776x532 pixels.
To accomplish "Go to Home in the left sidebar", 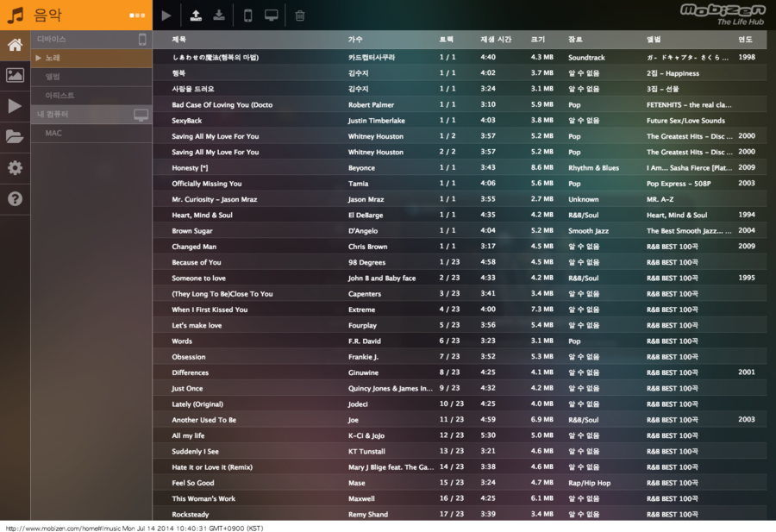I will [x=15, y=45].
